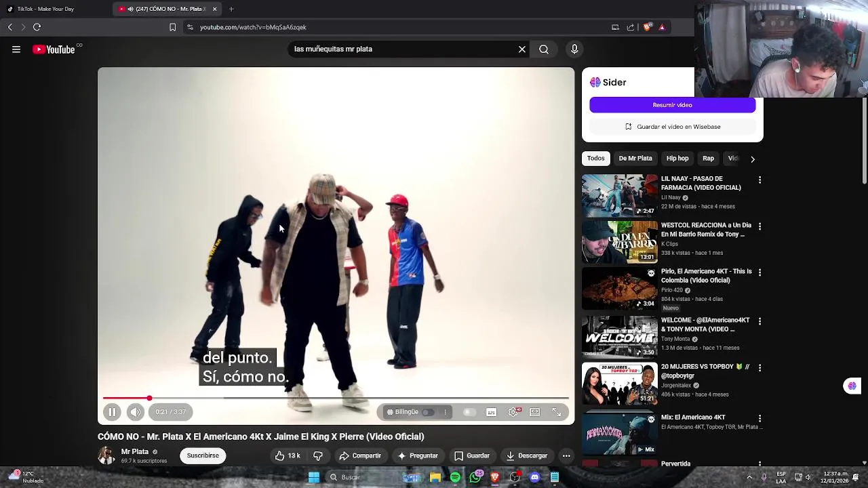Open a new browser tab
Viewport: 868px width, 488px height.
click(231, 9)
